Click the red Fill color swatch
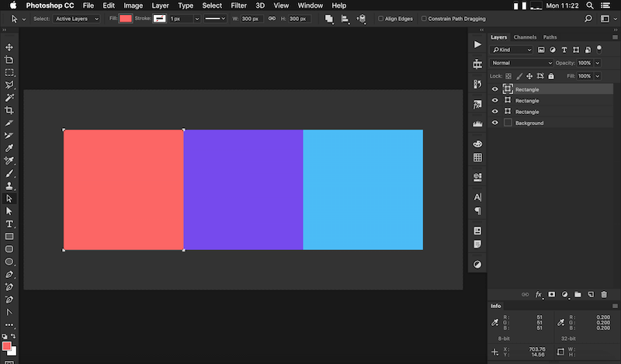Viewport: 621px width, 364px height. pos(125,19)
